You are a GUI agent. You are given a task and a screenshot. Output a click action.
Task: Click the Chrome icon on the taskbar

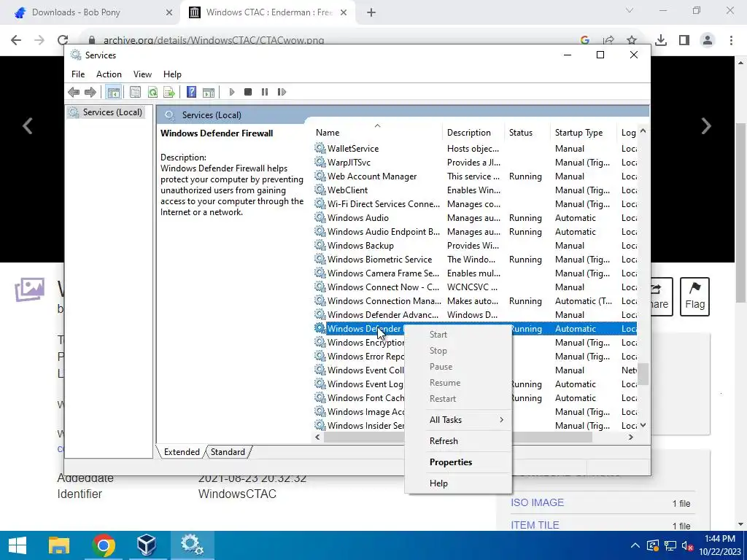click(x=103, y=545)
